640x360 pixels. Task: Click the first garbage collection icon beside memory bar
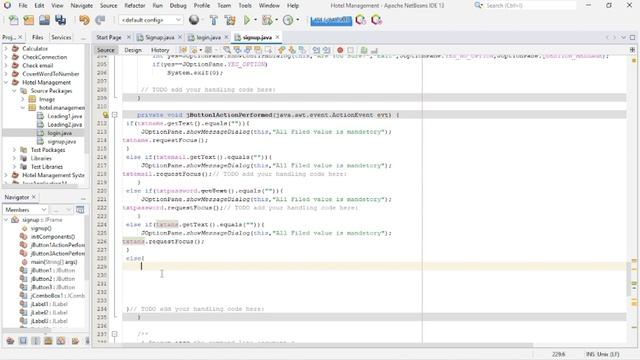tap(360, 20)
